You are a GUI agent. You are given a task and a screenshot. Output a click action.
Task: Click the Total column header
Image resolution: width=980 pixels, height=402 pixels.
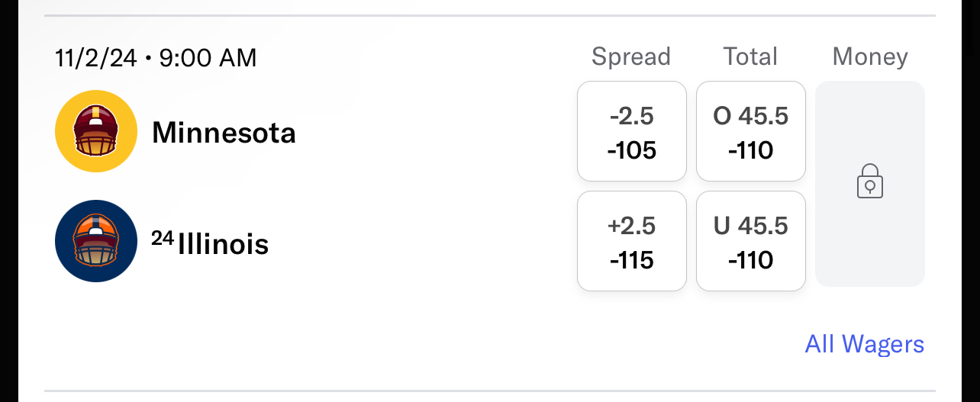point(751,57)
